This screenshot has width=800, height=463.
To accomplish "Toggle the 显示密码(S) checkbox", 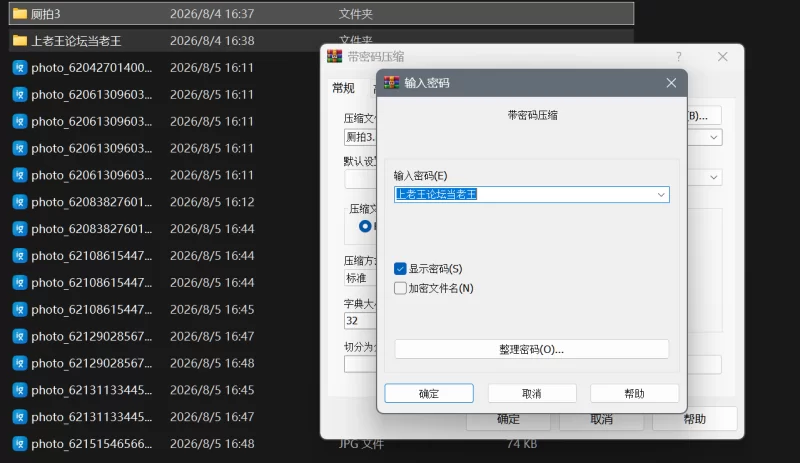I will pos(401,269).
